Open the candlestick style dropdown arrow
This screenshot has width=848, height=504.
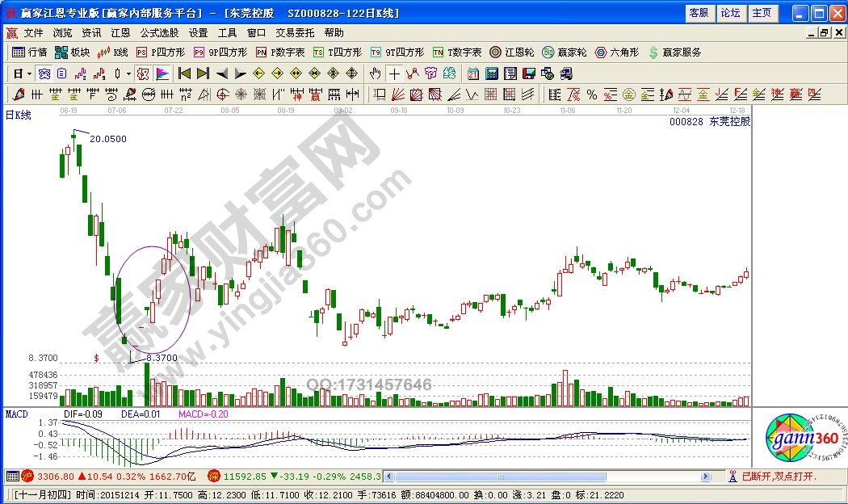tap(129, 73)
